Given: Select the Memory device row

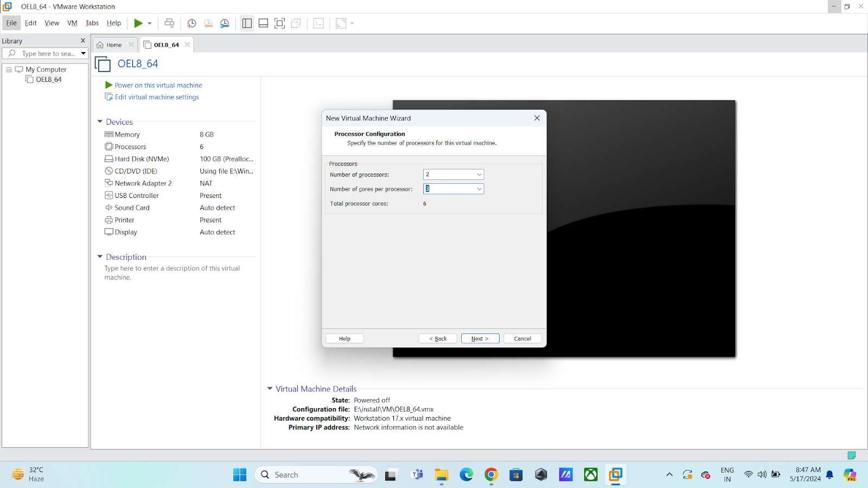Looking at the screenshot, I should point(179,134).
